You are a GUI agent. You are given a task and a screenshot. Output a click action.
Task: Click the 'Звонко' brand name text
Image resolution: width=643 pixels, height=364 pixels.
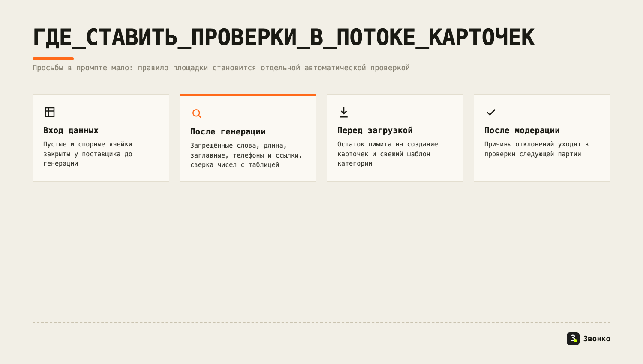click(597, 339)
